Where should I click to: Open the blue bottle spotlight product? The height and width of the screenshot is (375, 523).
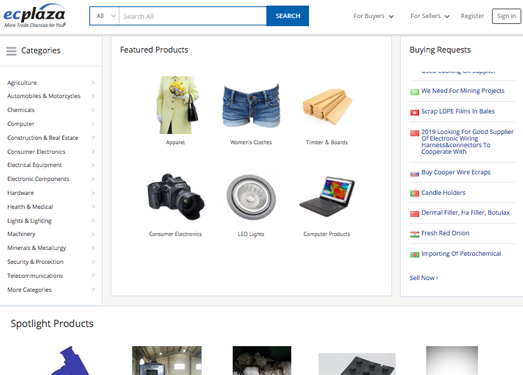pyautogui.click(x=71, y=360)
